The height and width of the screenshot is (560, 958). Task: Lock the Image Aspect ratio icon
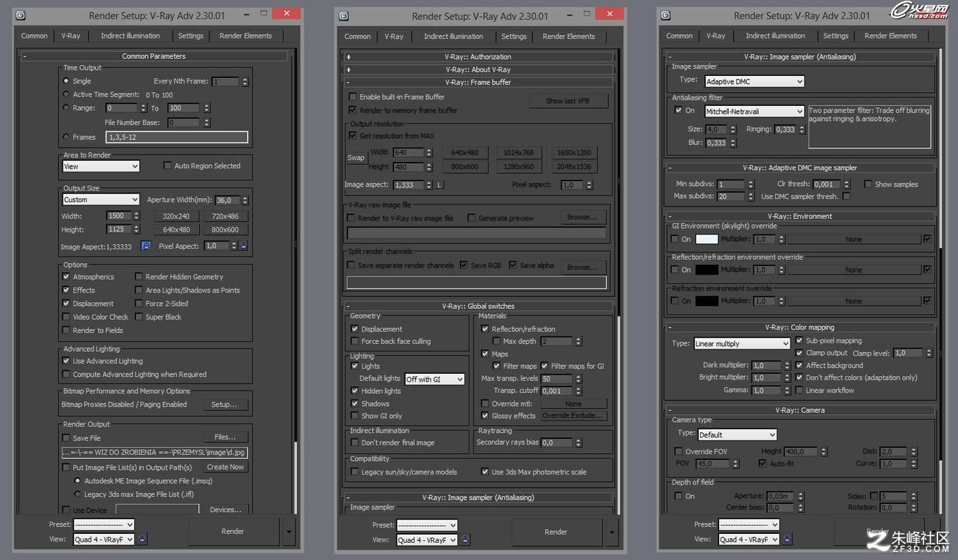click(x=146, y=245)
